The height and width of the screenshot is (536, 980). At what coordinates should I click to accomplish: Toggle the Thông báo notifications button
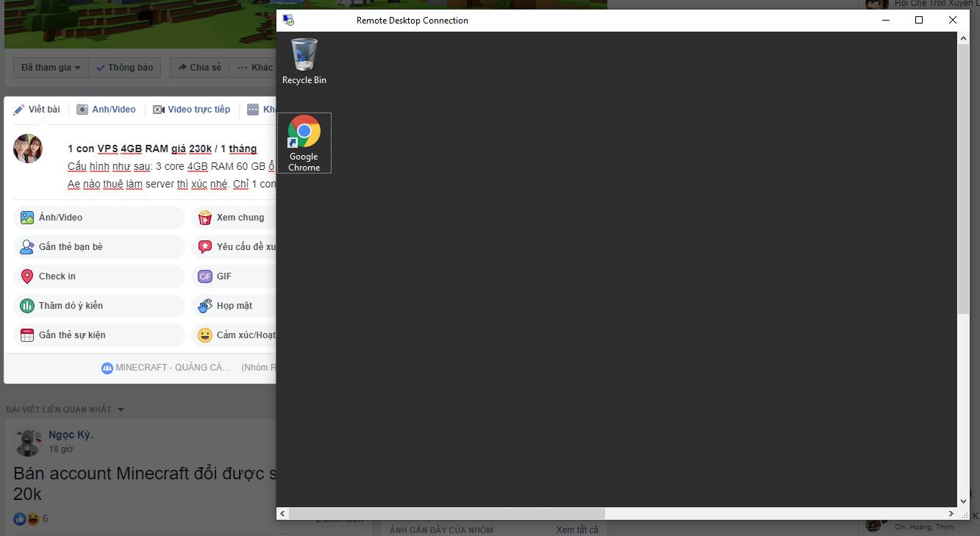(x=125, y=68)
